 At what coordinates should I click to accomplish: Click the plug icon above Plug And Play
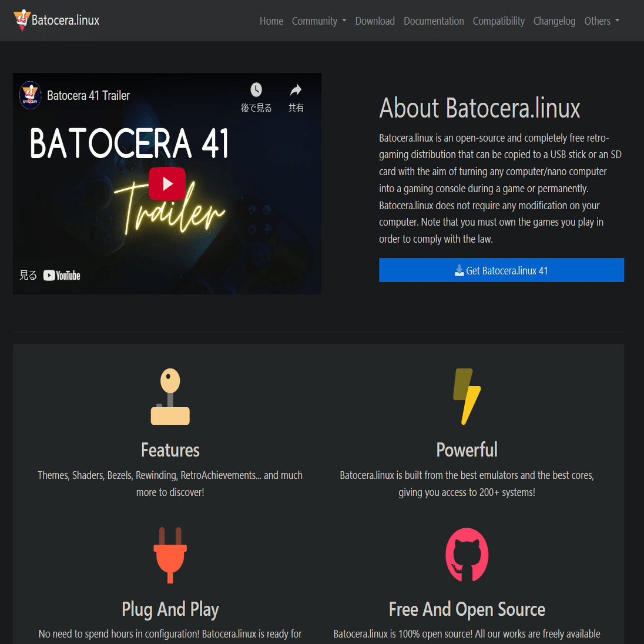pos(170,555)
